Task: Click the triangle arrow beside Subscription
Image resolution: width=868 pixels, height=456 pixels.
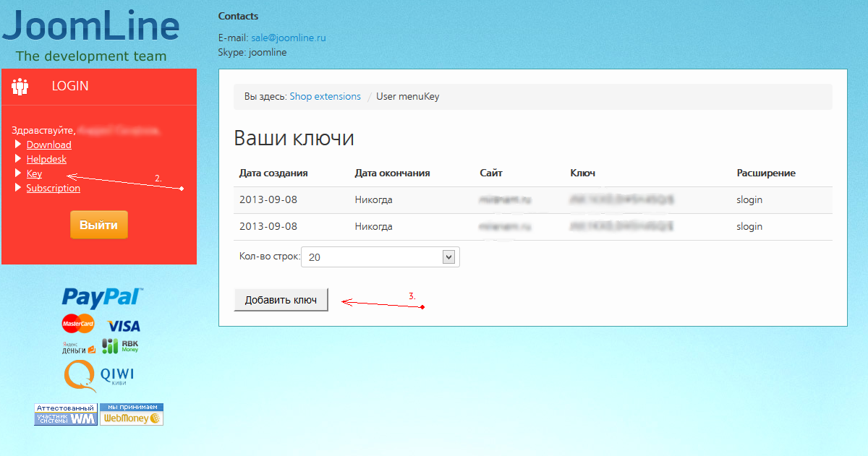Action: click(x=19, y=188)
